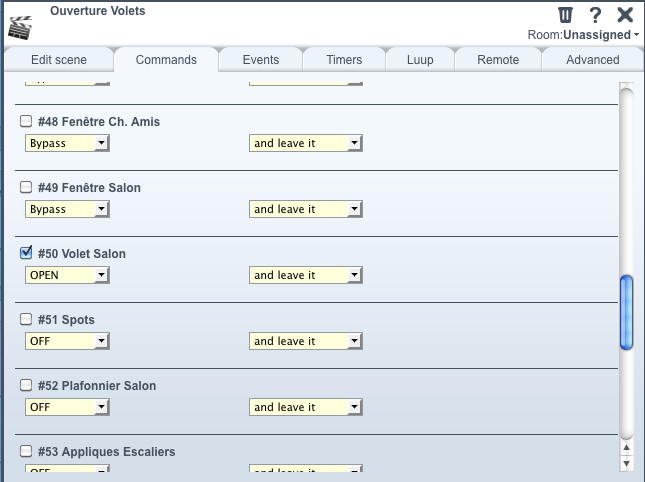Viewport: 645px width, 482px height.
Task: Uncheck the #50 Volet Salon checkbox
Action: coord(26,253)
